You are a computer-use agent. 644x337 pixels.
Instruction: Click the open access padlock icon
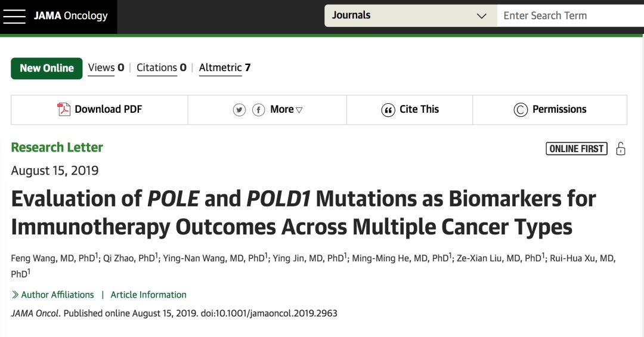621,149
